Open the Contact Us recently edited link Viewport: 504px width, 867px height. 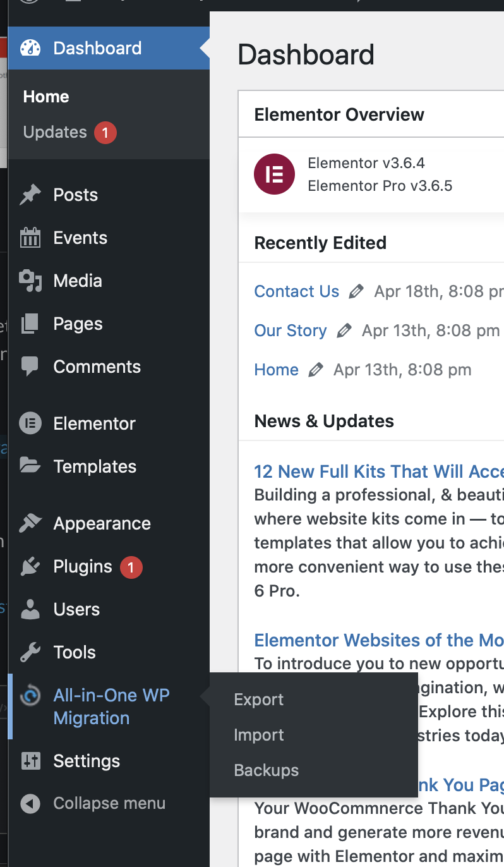pyautogui.click(x=296, y=291)
